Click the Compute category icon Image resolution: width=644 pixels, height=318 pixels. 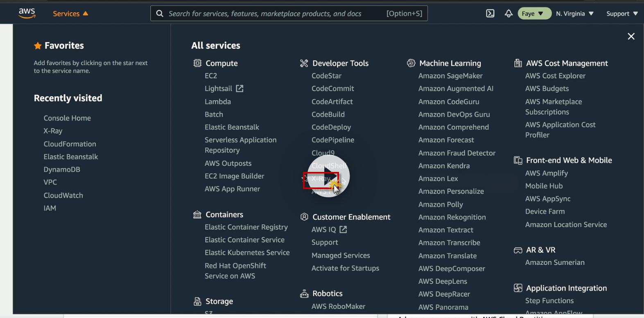point(197,63)
